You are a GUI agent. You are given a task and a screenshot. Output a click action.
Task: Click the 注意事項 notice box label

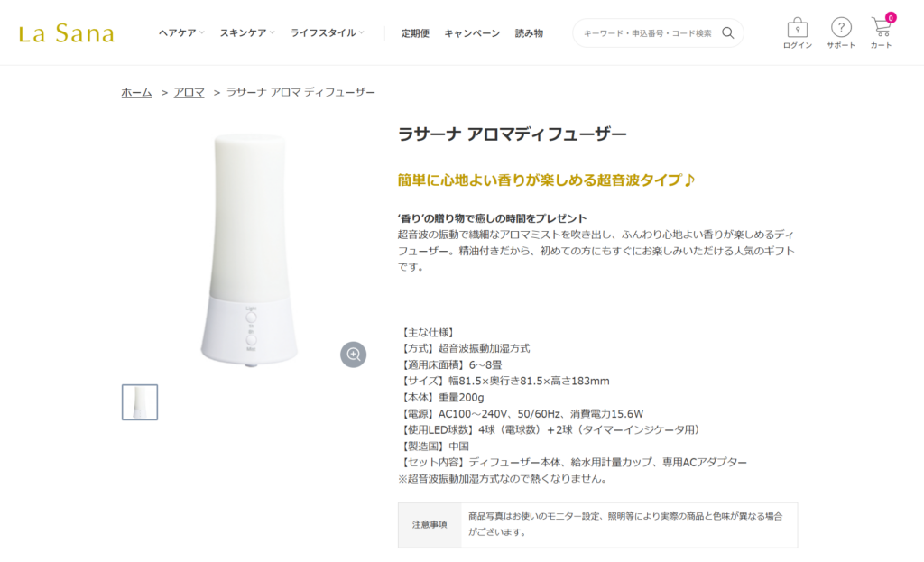430,525
